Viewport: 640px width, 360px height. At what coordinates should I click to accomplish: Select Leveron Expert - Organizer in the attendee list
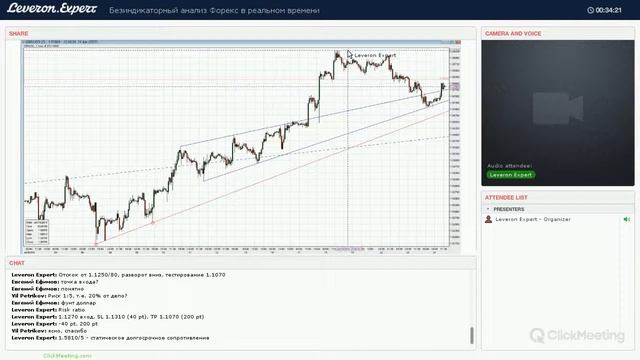point(533,219)
